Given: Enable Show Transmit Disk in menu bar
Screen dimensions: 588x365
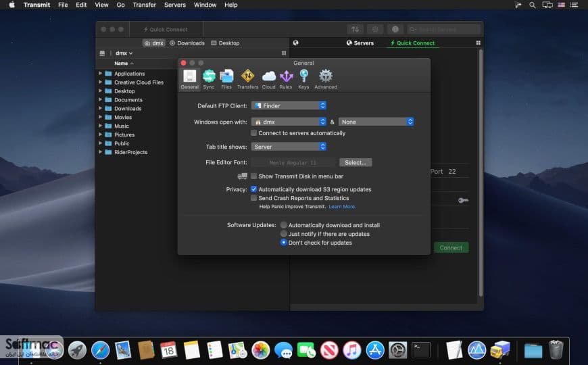Looking at the screenshot, I should click(254, 176).
